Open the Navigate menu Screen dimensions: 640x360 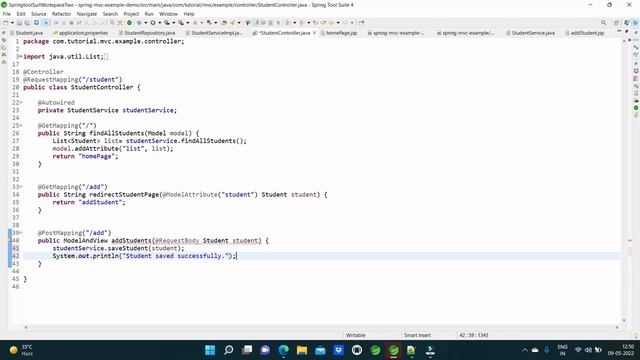click(87, 14)
